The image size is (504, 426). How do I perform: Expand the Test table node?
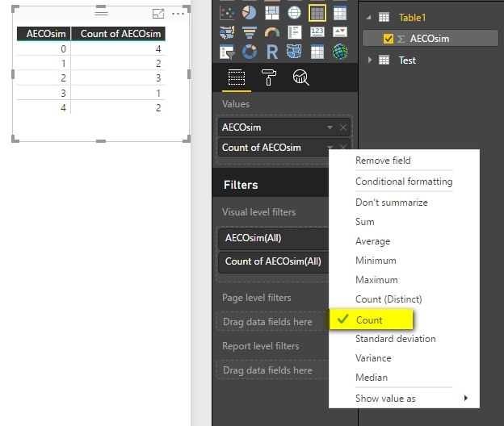click(x=370, y=60)
